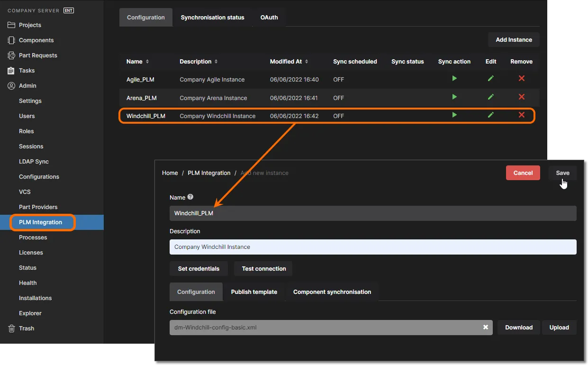Open Users in Admin menu
Screen dimensions: 588x365
click(27, 116)
